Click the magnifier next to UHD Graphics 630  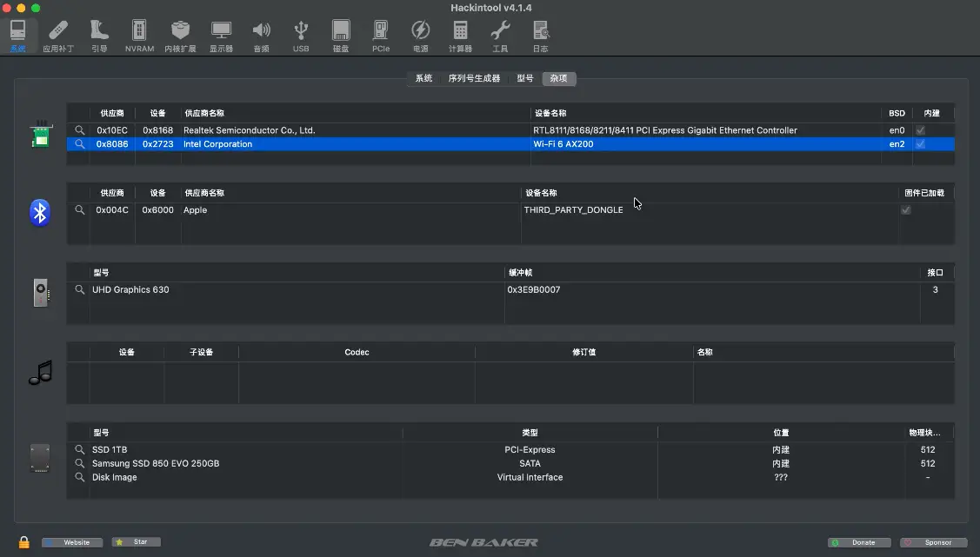click(80, 290)
